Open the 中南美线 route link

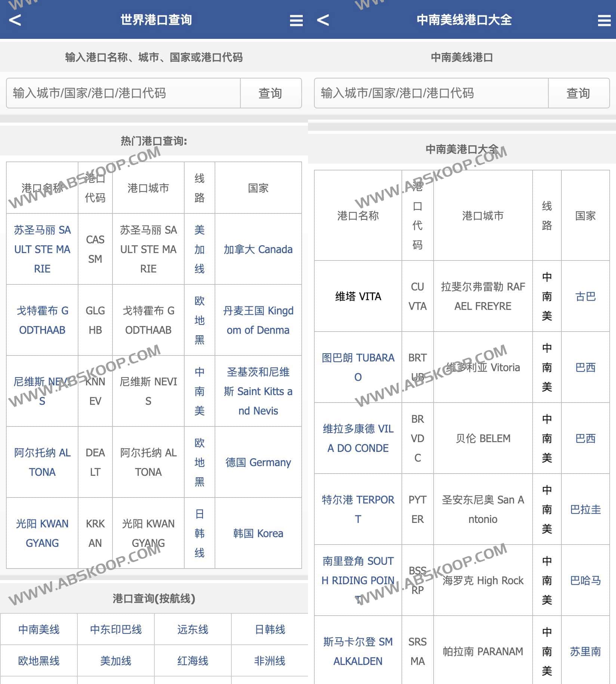point(39,629)
